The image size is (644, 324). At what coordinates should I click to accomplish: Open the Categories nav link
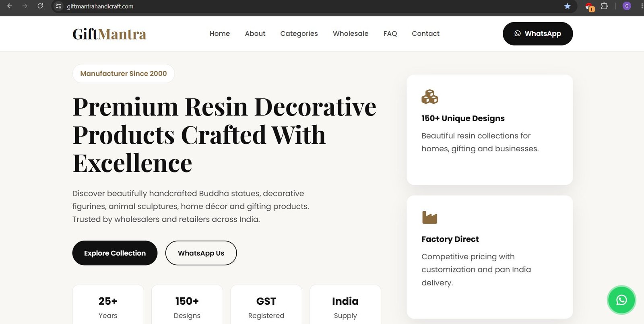point(299,33)
